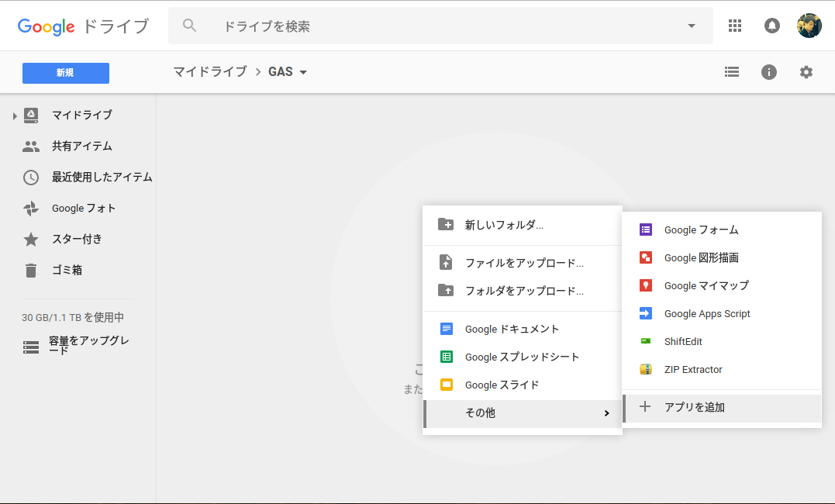835x504 pixels.
Task: Open the GAS folder dropdown arrow
Action: (303, 72)
